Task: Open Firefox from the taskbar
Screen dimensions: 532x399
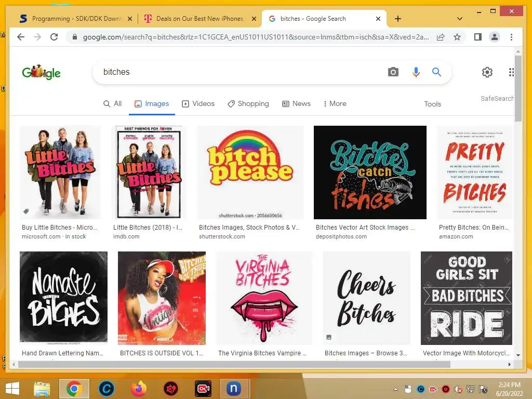Action: click(138, 389)
